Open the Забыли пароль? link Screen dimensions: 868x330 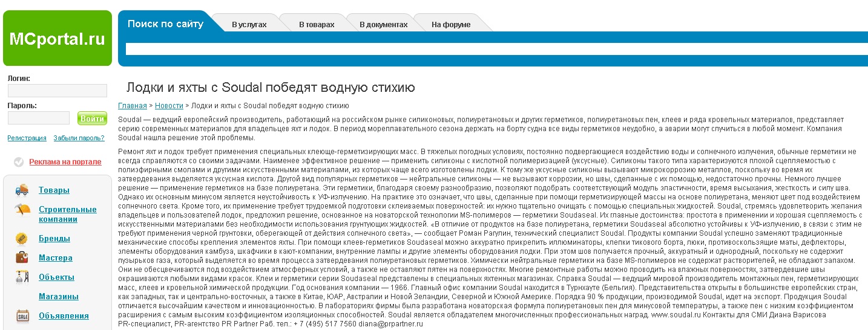[79, 138]
